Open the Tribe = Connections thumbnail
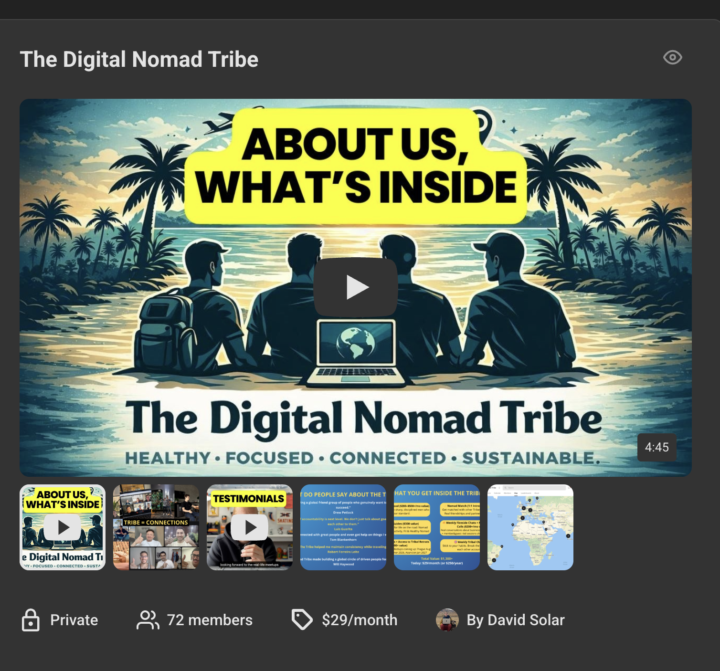Viewport: 720px width, 671px height. (x=156, y=527)
